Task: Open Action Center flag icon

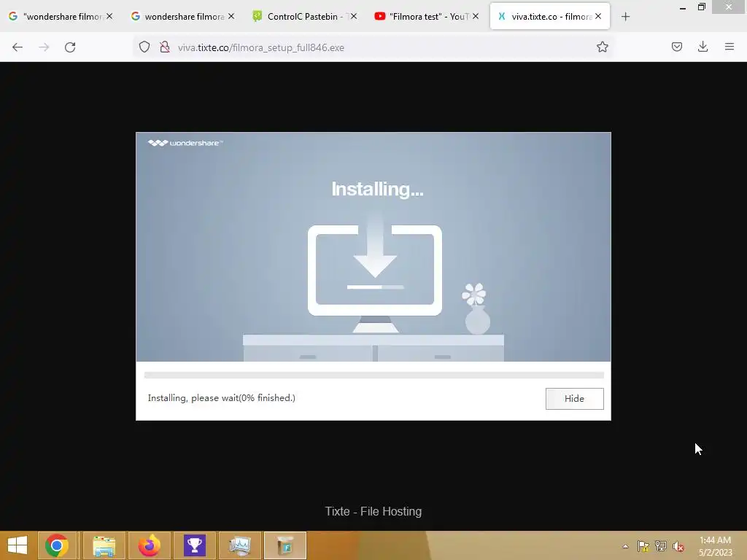Action: pyautogui.click(x=643, y=546)
